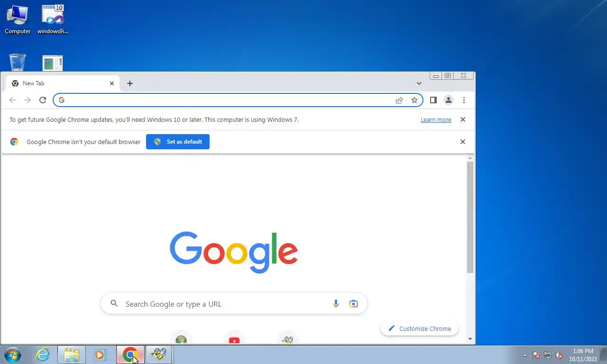
Task: Maximize the Chrome window
Action: 448,76
